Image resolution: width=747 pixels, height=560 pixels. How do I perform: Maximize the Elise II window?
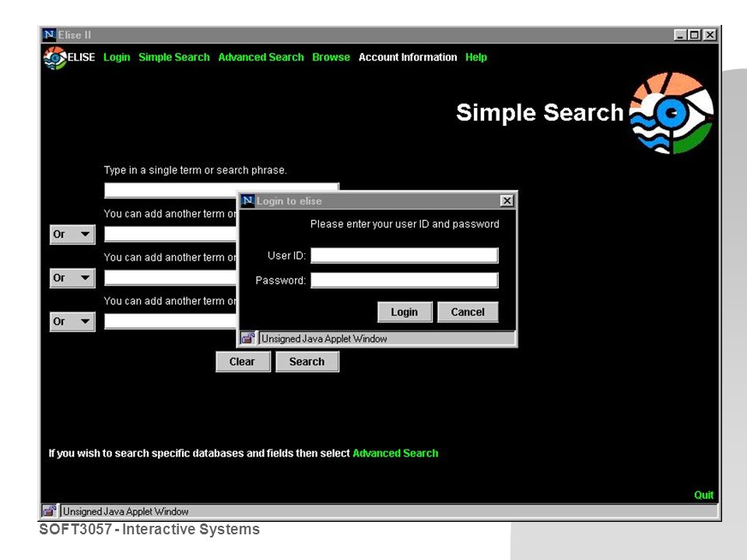pos(695,35)
